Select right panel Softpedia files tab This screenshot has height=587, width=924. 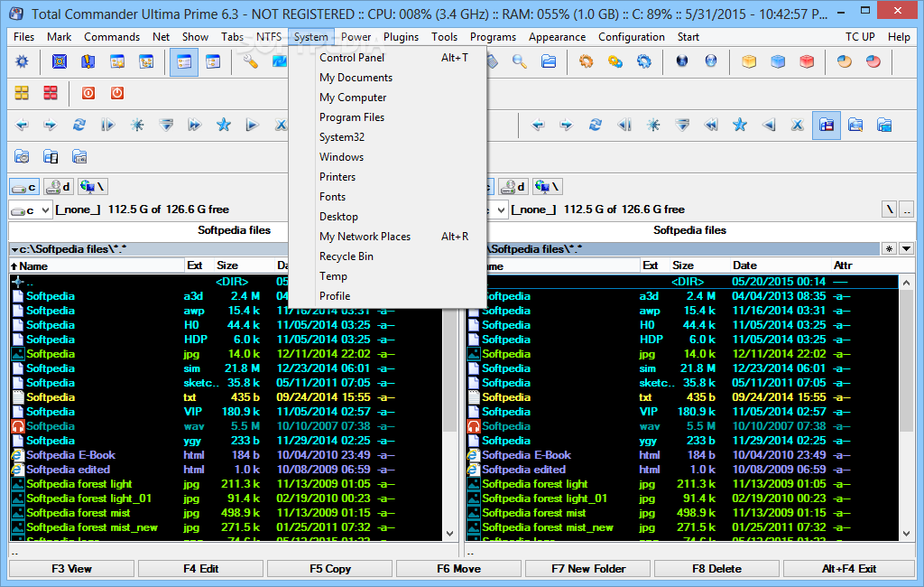689,230
